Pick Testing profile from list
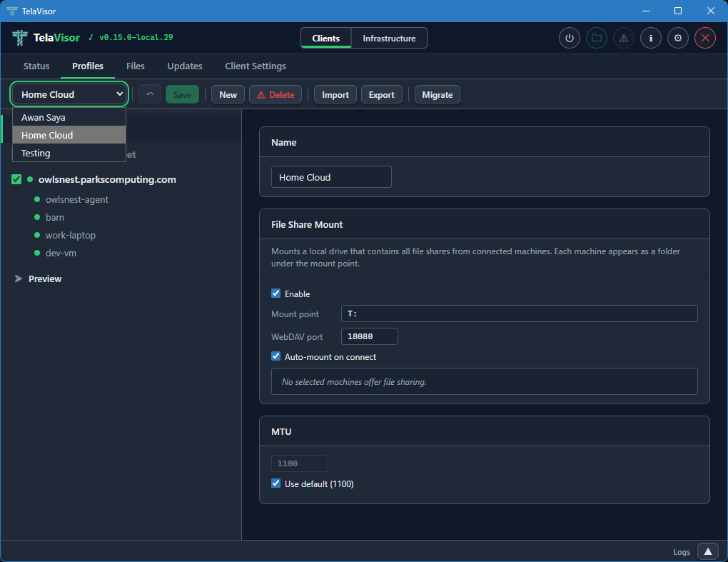 tap(69, 153)
